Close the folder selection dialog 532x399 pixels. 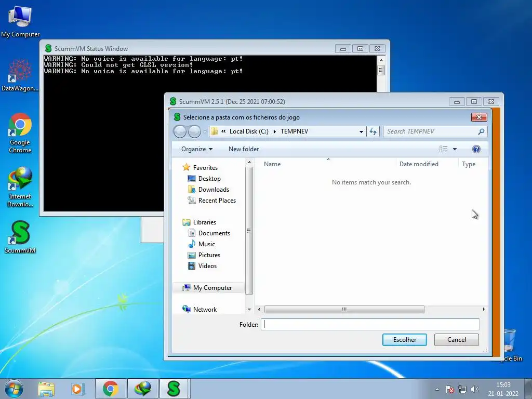479,117
